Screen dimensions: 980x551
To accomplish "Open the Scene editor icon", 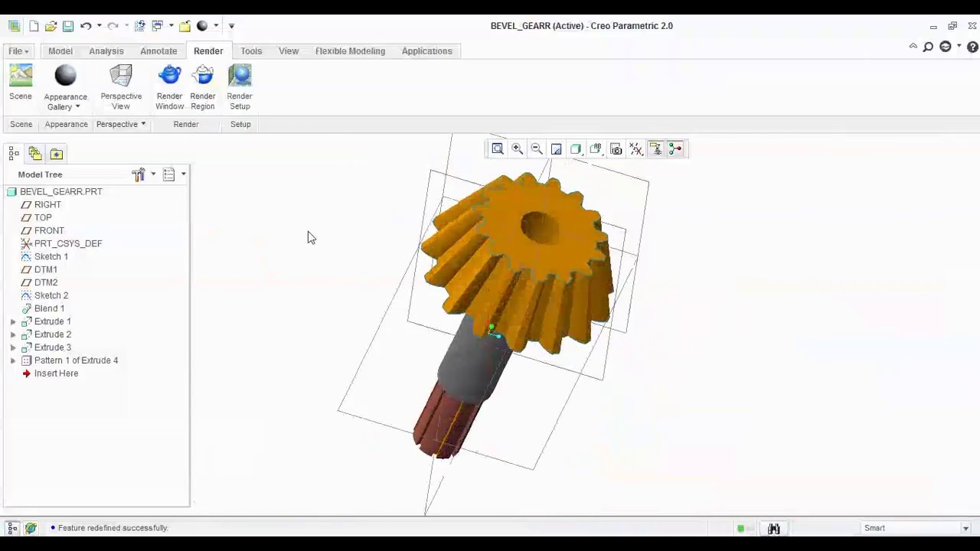I will pyautogui.click(x=21, y=76).
